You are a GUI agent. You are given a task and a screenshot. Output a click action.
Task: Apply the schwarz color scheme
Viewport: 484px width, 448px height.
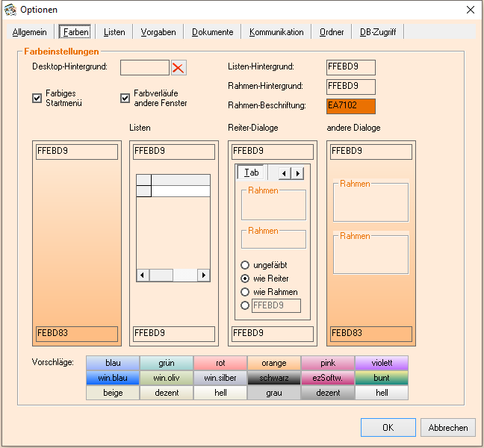tap(274, 378)
